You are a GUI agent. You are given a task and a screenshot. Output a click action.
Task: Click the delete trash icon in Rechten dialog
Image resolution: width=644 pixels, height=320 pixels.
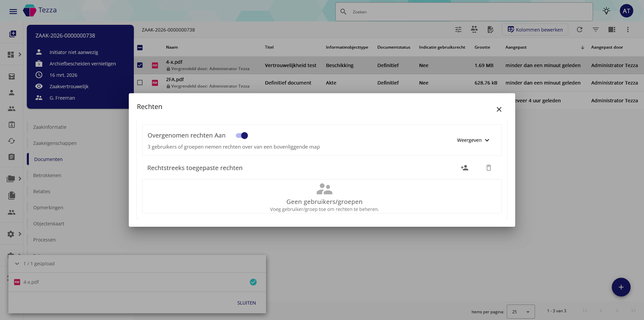(x=489, y=168)
